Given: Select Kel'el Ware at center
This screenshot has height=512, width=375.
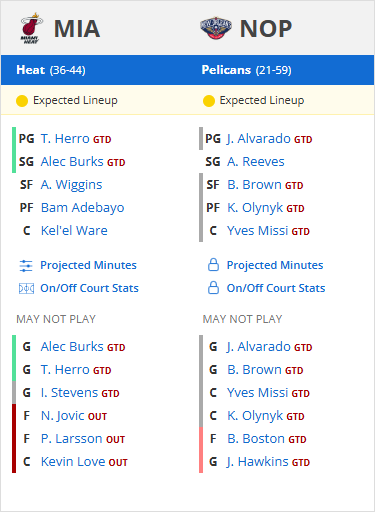Looking at the screenshot, I should coord(74,231).
